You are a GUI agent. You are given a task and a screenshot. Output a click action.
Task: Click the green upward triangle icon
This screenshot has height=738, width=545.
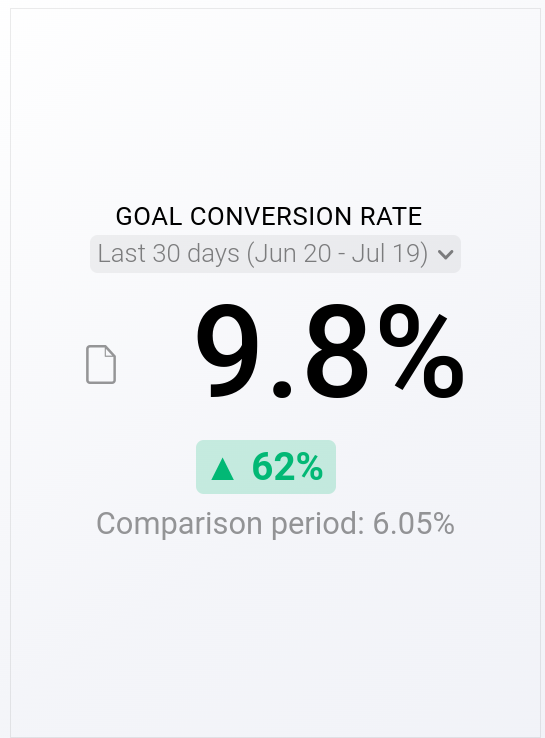click(223, 469)
